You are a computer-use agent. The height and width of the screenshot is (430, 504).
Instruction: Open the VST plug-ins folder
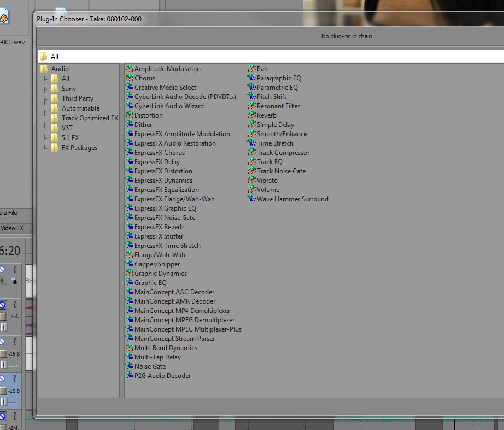click(x=67, y=128)
